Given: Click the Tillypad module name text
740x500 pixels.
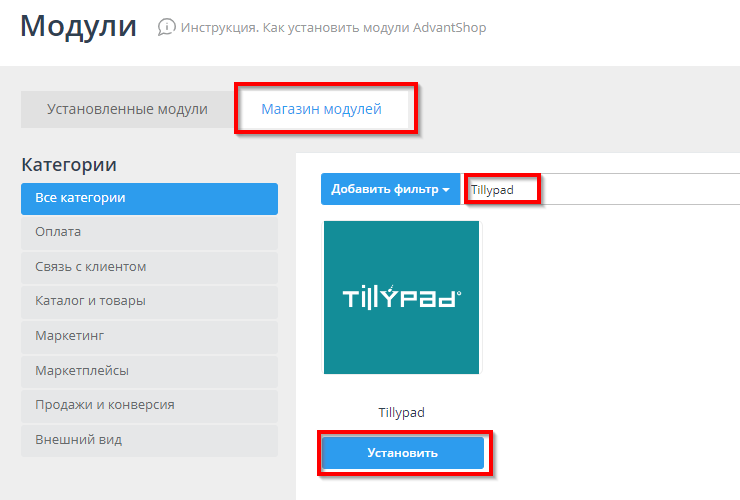Looking at the screenshot, I should tap(402, 413).
